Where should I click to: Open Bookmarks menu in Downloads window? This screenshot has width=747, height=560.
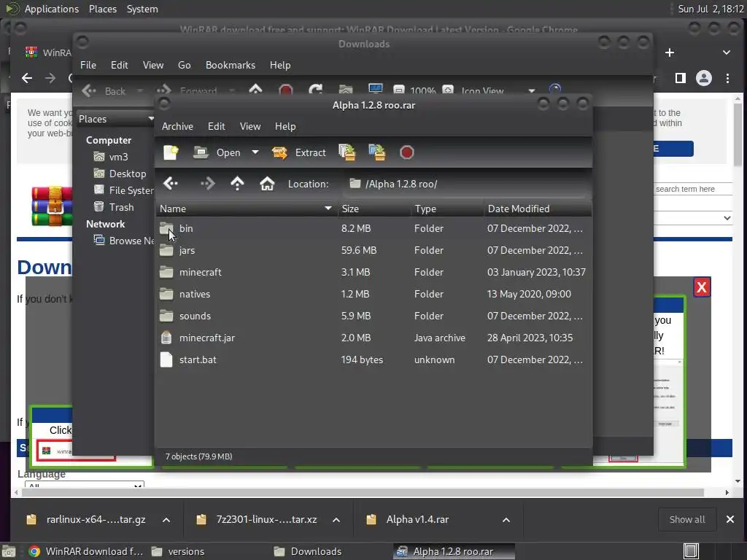230,65
